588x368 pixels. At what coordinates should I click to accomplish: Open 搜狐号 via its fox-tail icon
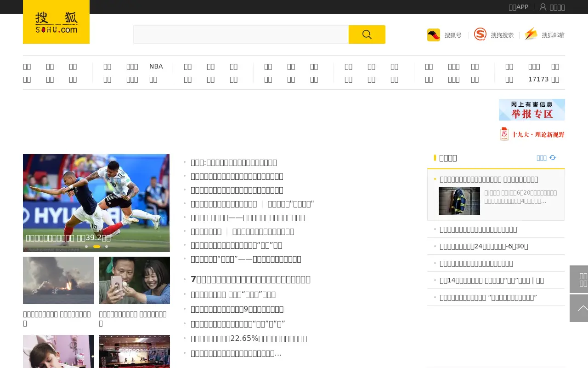[x=434, y=35]
